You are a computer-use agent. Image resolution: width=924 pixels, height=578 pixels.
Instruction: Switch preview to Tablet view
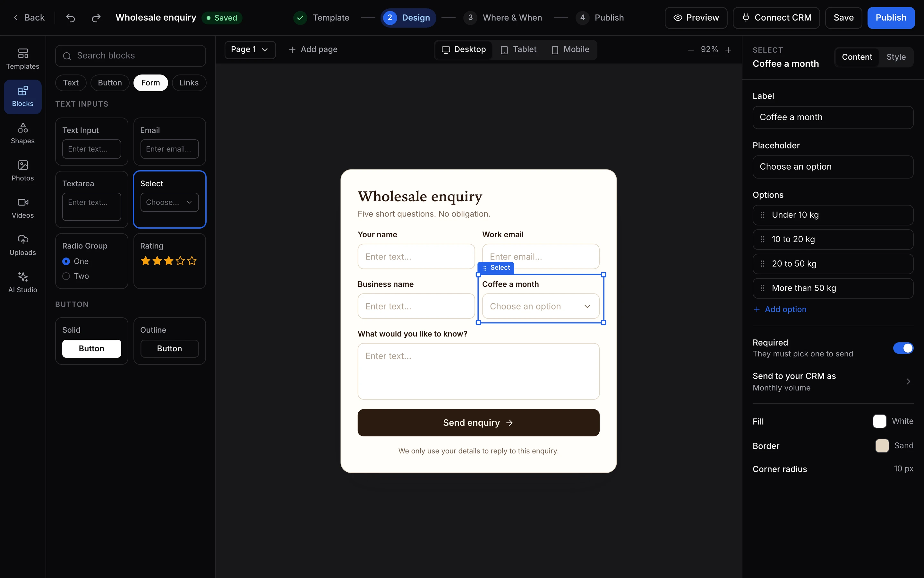coord(519,50)
